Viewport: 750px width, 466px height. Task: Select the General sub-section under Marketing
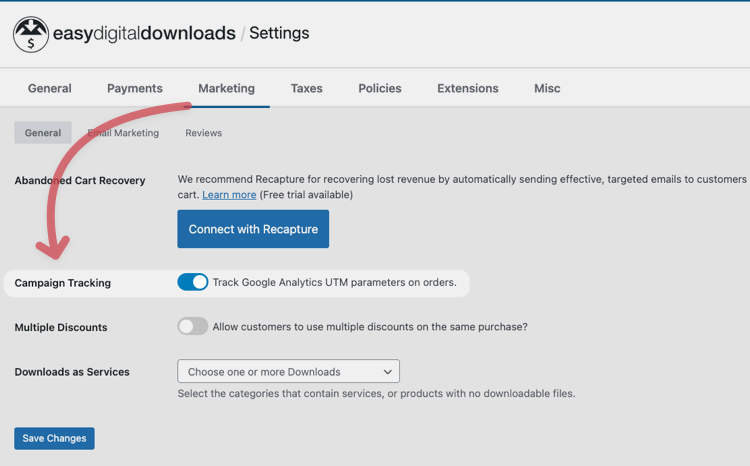tap(43, 133)
